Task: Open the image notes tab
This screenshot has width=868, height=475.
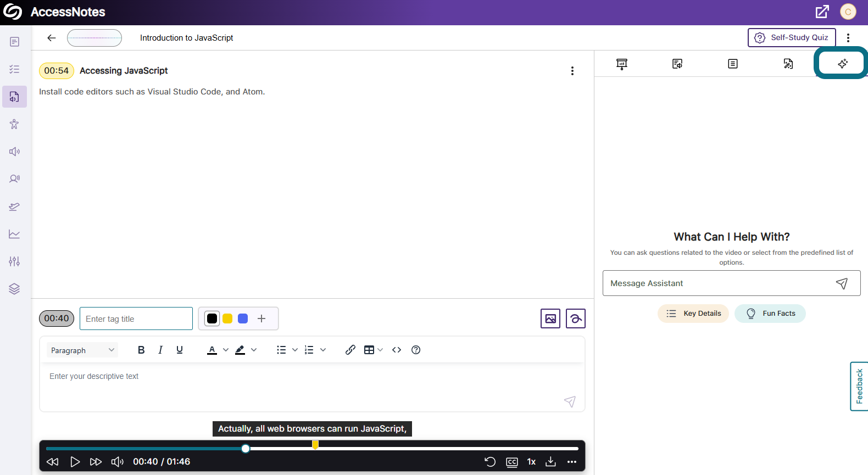Action: (x=788, y=64)
